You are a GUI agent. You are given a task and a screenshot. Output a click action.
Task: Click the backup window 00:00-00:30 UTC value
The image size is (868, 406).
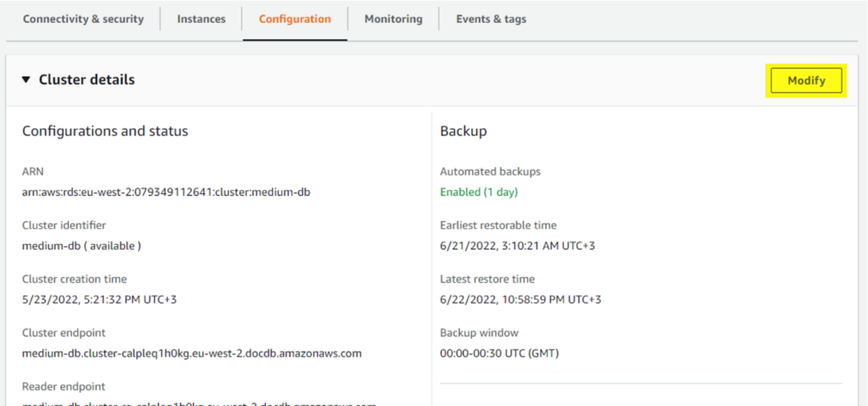coord(499,353)
